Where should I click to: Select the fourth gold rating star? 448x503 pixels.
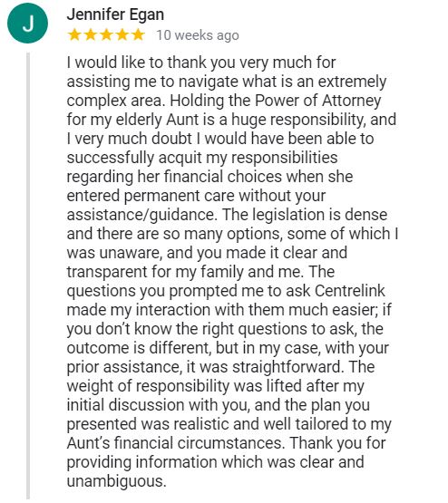pyautogui.click(x=122, y=34)
